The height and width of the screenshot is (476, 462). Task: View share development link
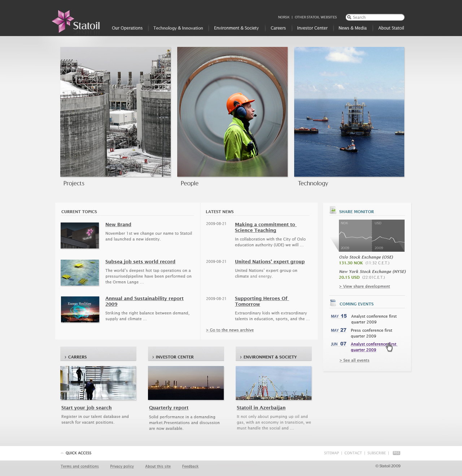(x=365, y=286)
